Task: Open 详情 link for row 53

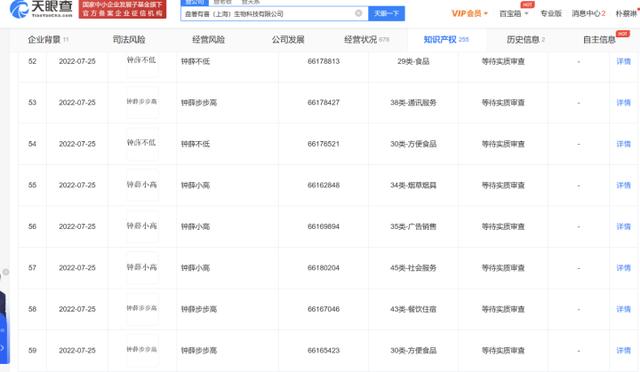Action: (x=623, y=102)
